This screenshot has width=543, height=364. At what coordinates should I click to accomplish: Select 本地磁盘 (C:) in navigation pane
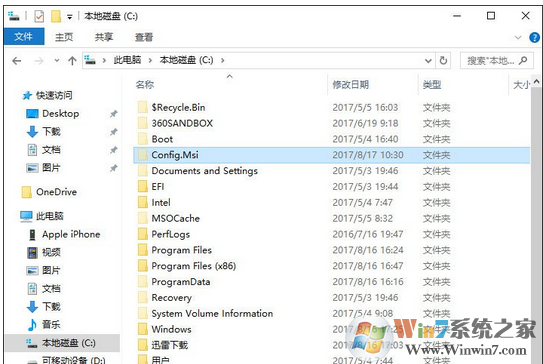(69, 343)
